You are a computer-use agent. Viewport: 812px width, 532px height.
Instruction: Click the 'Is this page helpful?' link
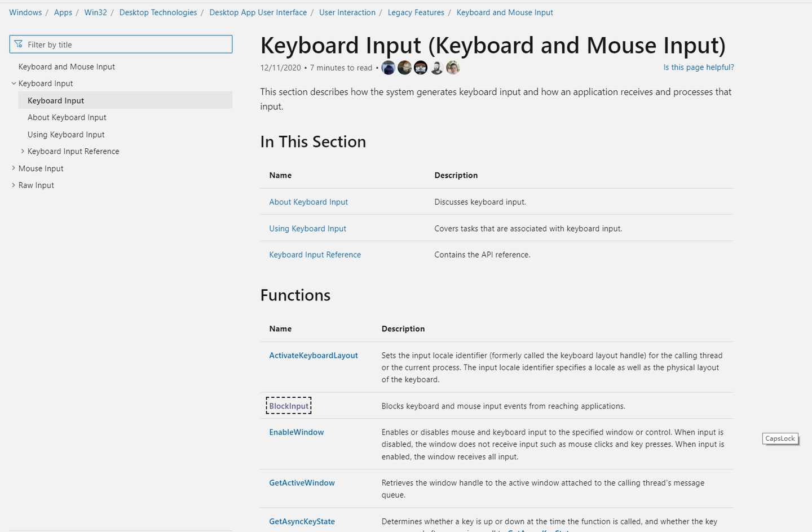point(699,67)
